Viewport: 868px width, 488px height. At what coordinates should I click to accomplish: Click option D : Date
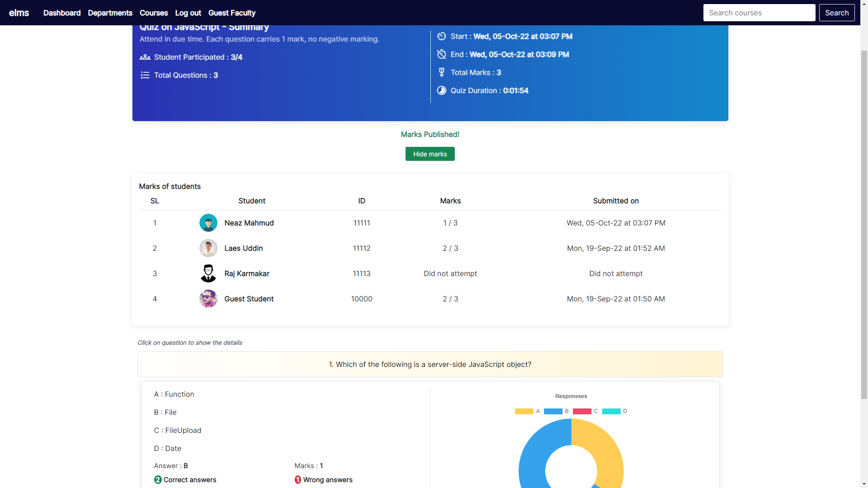click(168, 448)
